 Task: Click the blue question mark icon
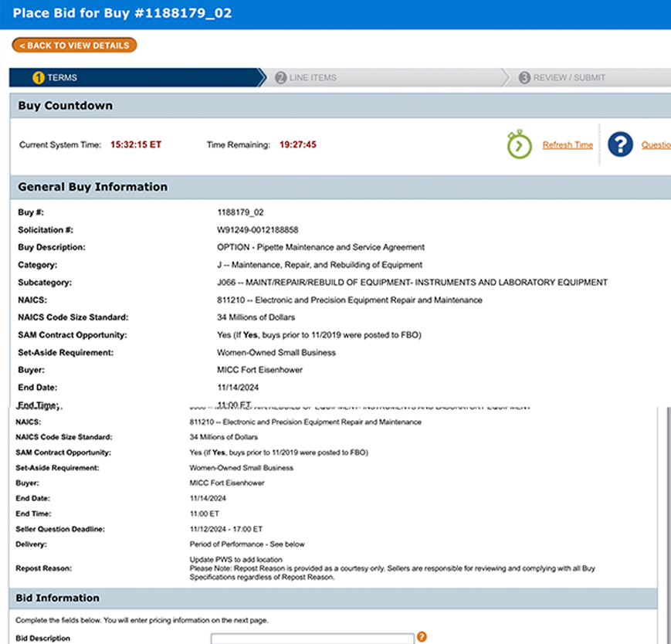[x=620, y=144]
